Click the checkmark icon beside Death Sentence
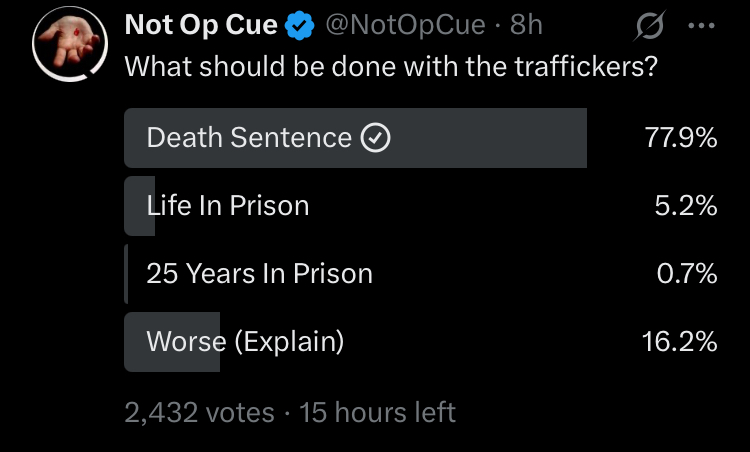This screenshot has height=452, width=750. (374, 138)
